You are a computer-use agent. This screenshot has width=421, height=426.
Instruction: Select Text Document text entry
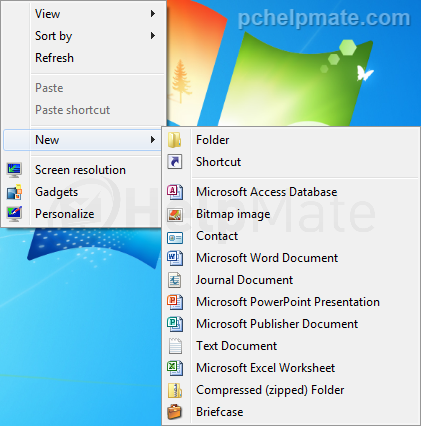tap(236, 346)
